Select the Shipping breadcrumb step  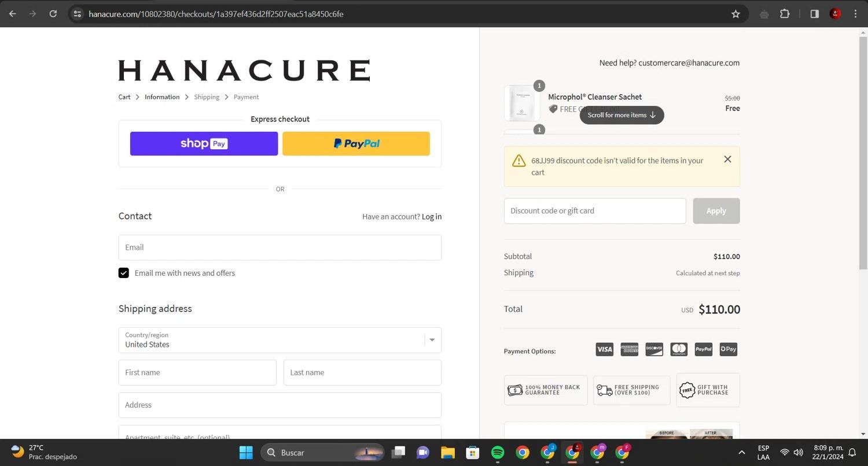207,97
